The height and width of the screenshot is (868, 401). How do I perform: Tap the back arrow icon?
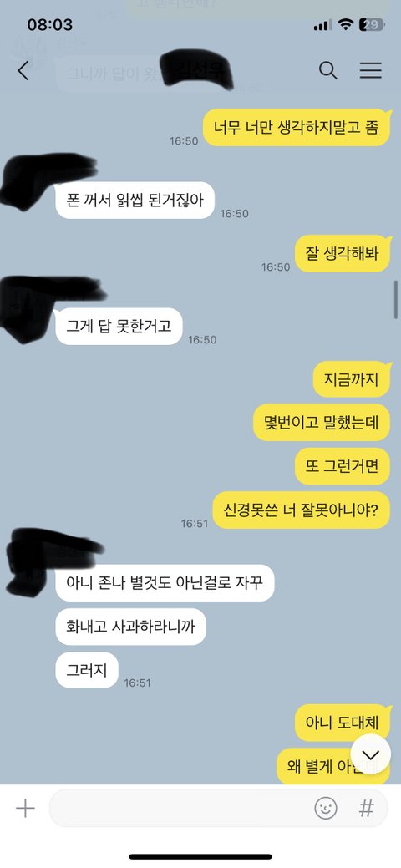coord(23,71)
